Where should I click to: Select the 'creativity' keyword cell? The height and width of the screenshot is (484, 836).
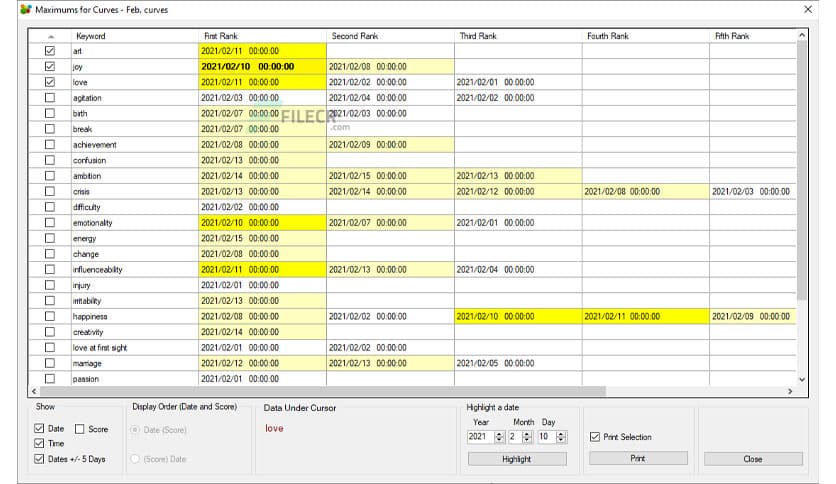[x=134, y=332]
